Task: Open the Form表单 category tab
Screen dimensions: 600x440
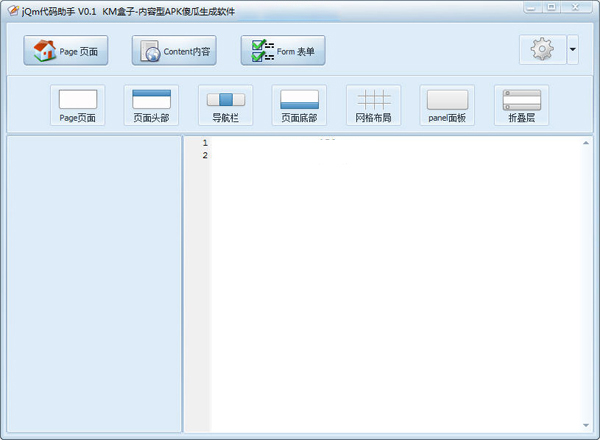Action: 283,50
